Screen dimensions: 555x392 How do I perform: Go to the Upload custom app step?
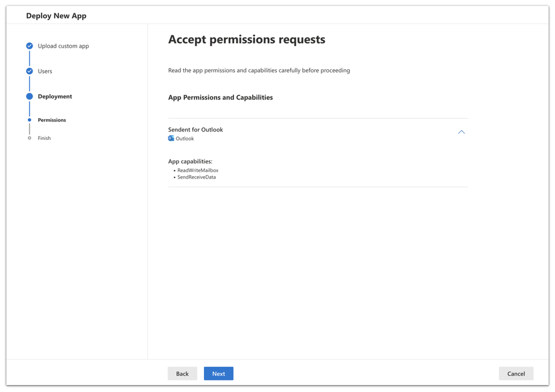tap(63, 46)
